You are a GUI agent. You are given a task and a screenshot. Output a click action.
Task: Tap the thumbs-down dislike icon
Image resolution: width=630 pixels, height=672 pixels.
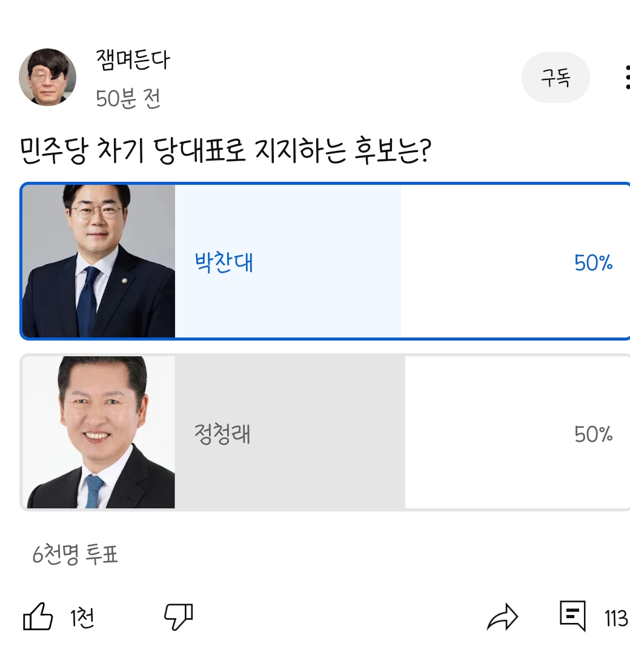point(178,617)
